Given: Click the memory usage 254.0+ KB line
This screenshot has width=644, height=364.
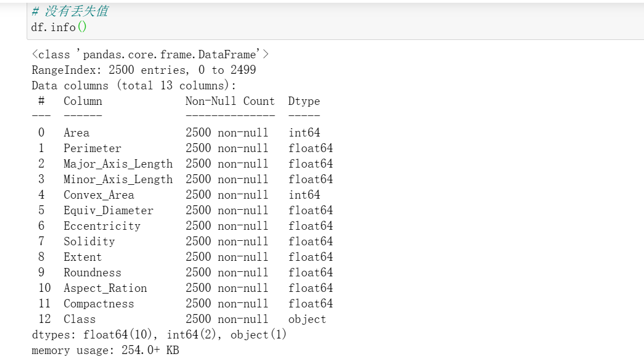Looking at the screenshot, I should (105, 350).
